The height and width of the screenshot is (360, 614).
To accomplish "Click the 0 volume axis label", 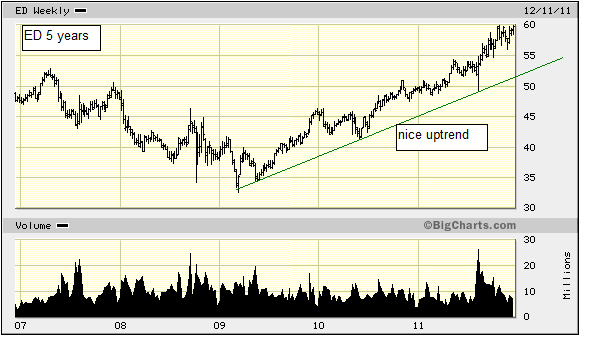I will pyautogui.click(x=527, y=316).
